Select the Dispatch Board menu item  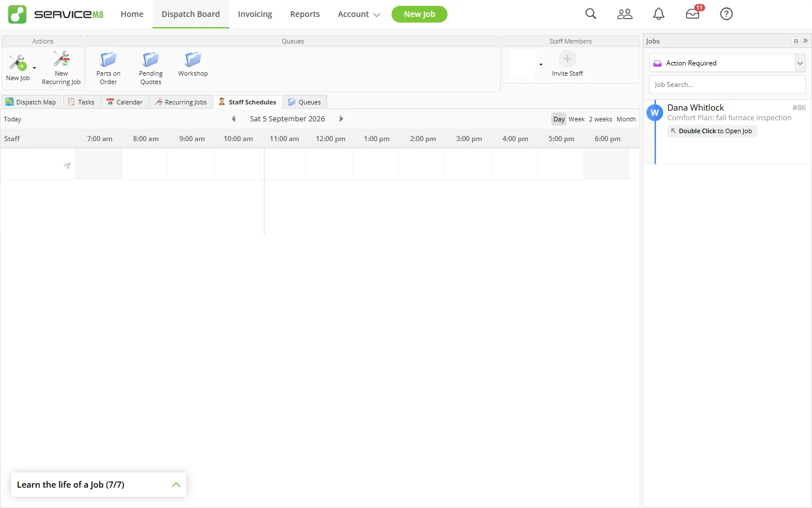pyautogui.click(x=191, y=14)
